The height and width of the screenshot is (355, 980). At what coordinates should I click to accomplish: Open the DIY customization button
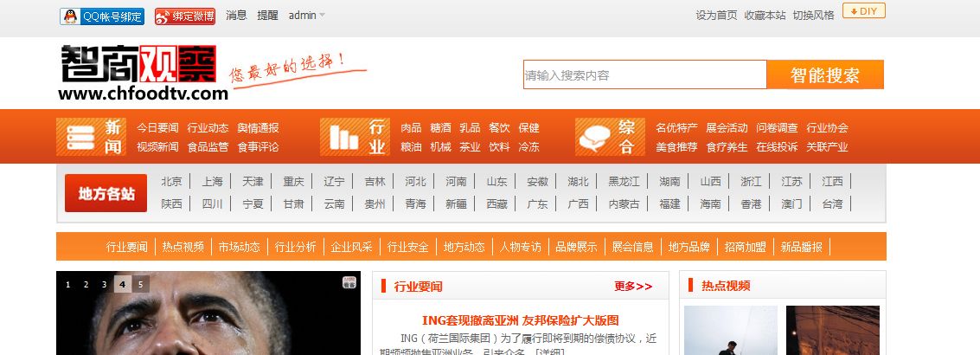[x=864, y=11]
